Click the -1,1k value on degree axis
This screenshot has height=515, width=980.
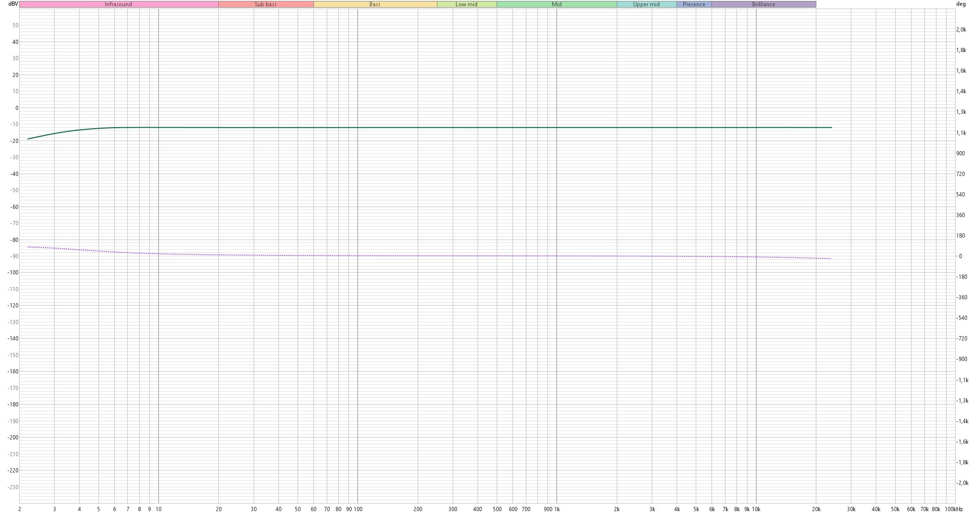(962, 380)
